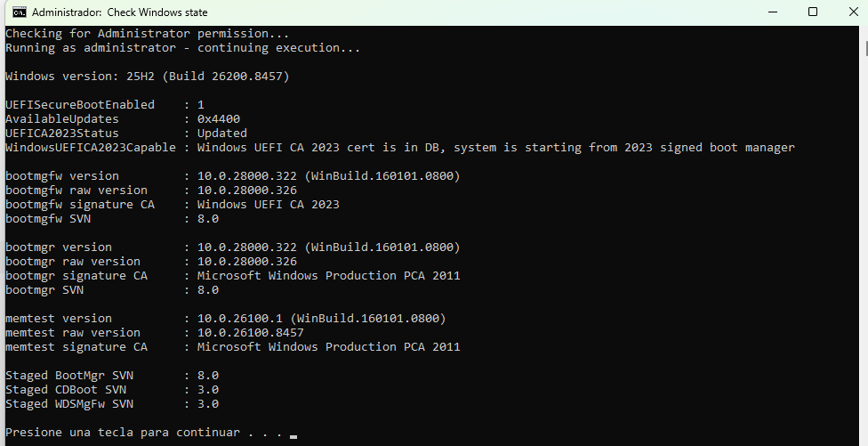Click 'bootmgfw SVN' label
Viewport: 868px width, 446px height.
click(48, 219)
